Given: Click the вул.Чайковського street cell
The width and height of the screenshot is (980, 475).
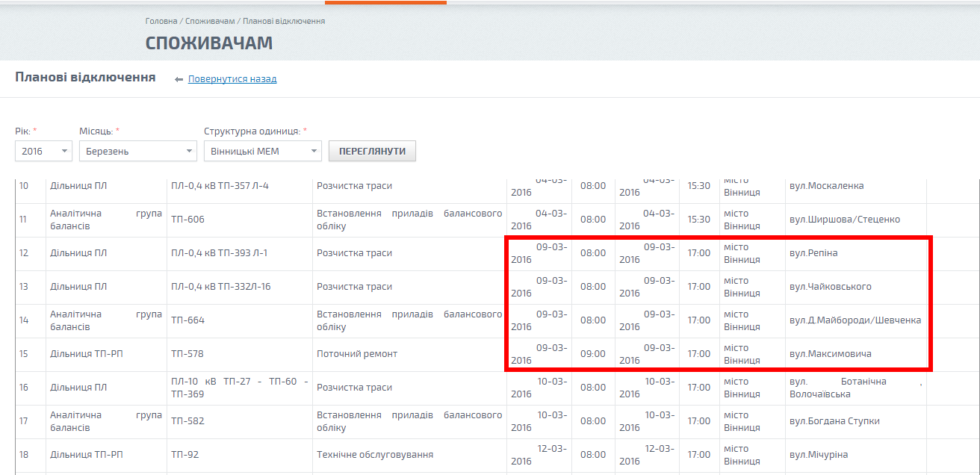Looking at the screenshot, I should (830, 287).
